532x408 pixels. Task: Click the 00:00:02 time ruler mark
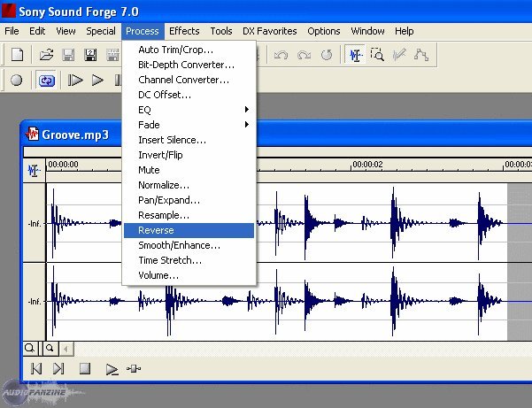[x=367, y=165]
